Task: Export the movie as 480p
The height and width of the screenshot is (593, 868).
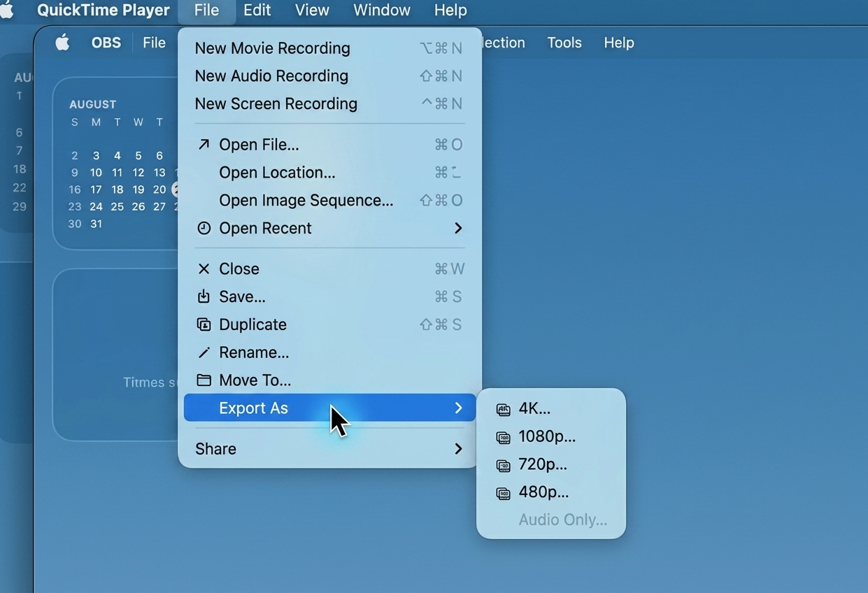Action: (x=551, y=492)
